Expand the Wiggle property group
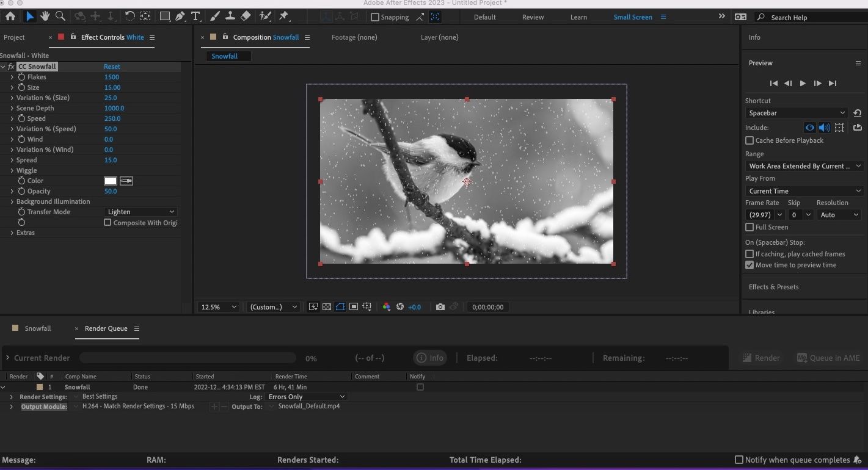 (x=12, y=170)
